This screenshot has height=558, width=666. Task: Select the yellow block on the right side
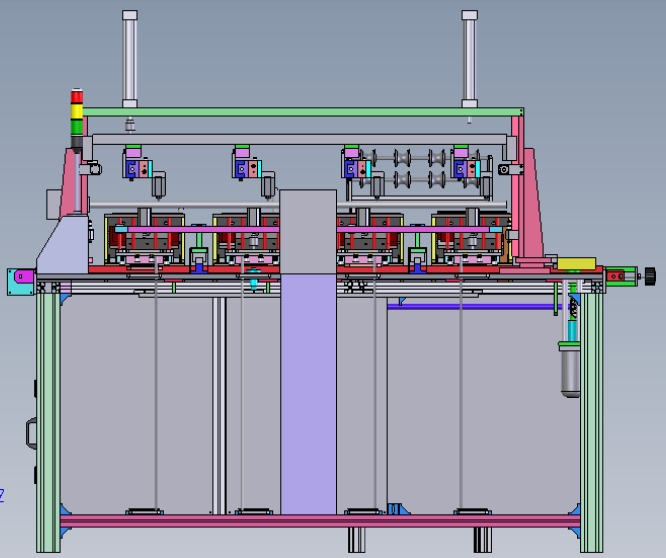pos(576,263)
